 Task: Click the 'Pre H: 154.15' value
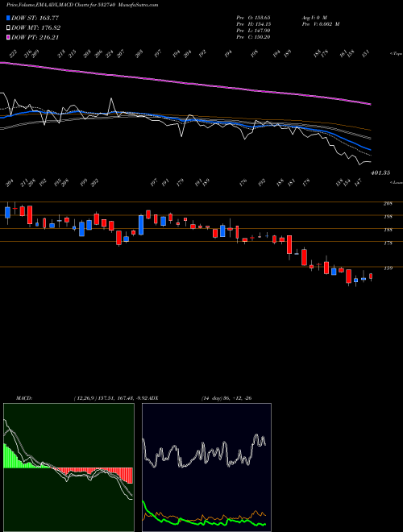pos(253,24)
